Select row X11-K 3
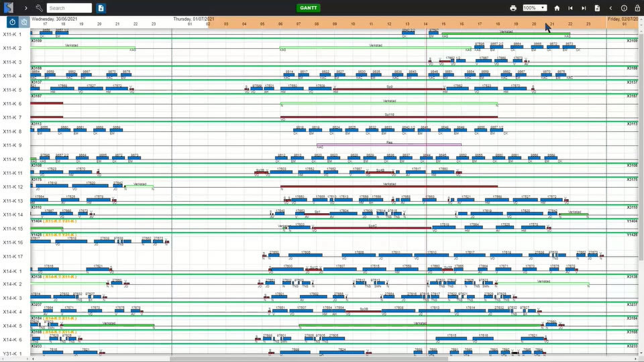 click(x=12, y=62)
